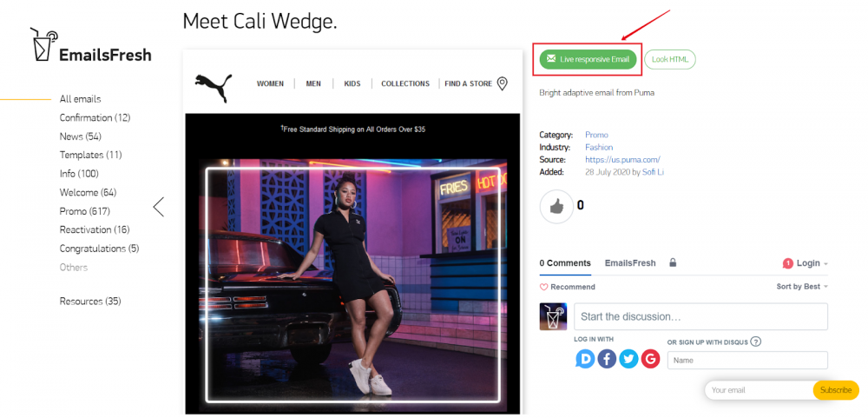Screen dimensions: 868x418
Task: Open the Resources (35) link
Action: point(90,301)
